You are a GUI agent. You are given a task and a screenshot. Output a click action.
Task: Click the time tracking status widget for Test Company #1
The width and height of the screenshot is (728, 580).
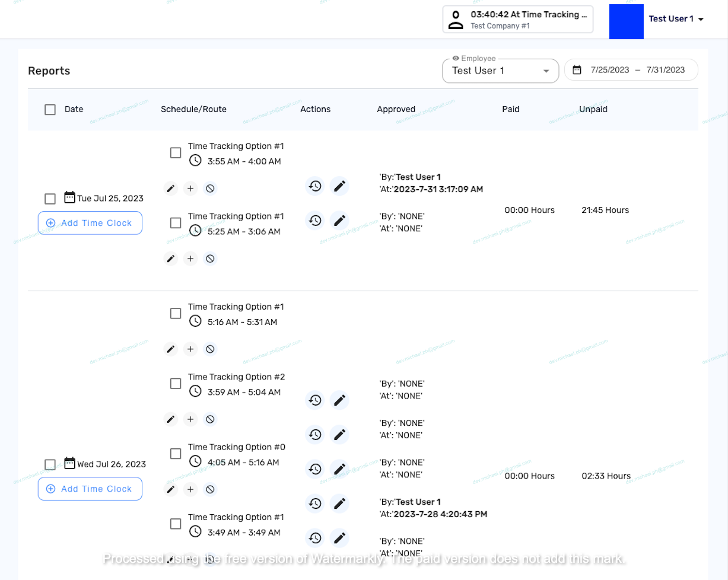pyautogui.click(x=517, y=20)
